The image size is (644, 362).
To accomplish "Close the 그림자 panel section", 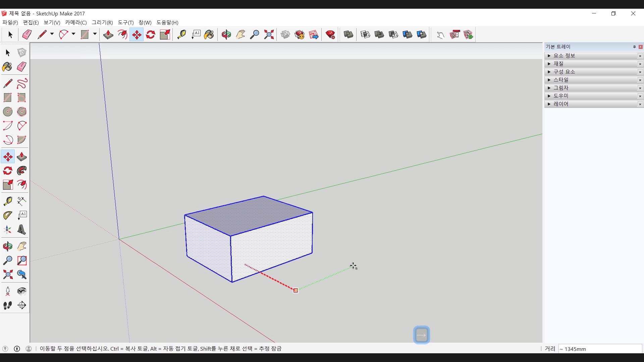I will [640, 88].
